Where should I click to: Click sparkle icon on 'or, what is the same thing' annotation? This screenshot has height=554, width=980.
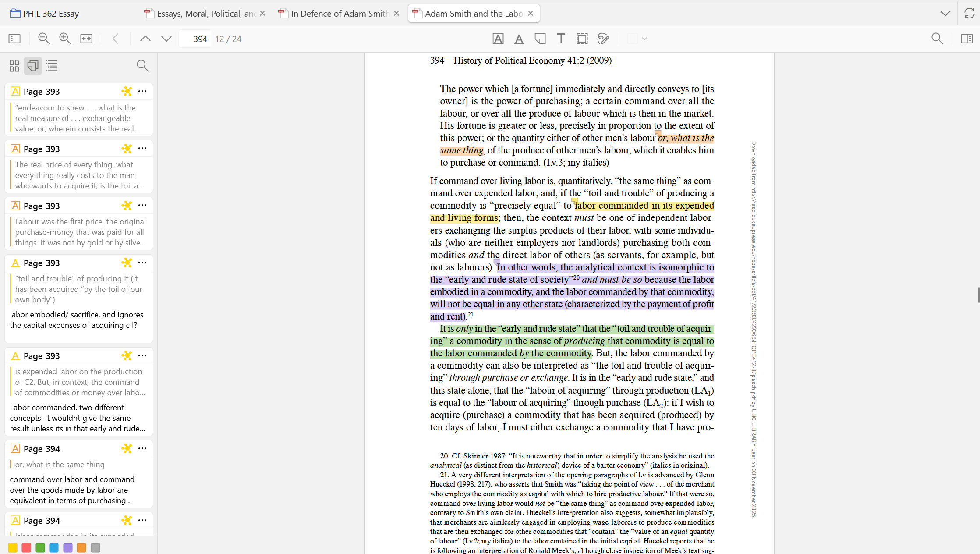tap(127, 448)
